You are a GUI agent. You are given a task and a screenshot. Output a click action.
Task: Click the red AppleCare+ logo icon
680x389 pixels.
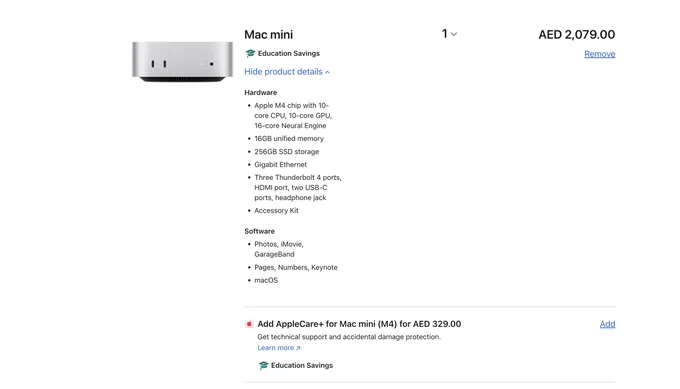[249, 324]
